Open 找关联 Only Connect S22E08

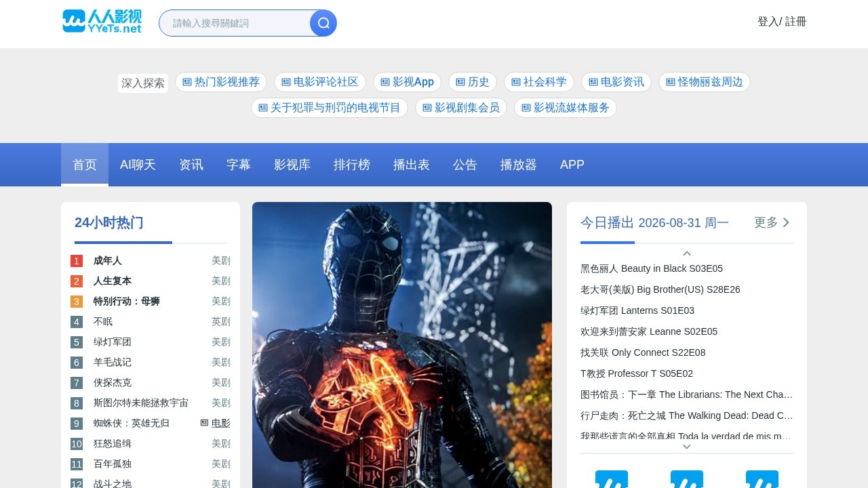[x=643, y=352]
